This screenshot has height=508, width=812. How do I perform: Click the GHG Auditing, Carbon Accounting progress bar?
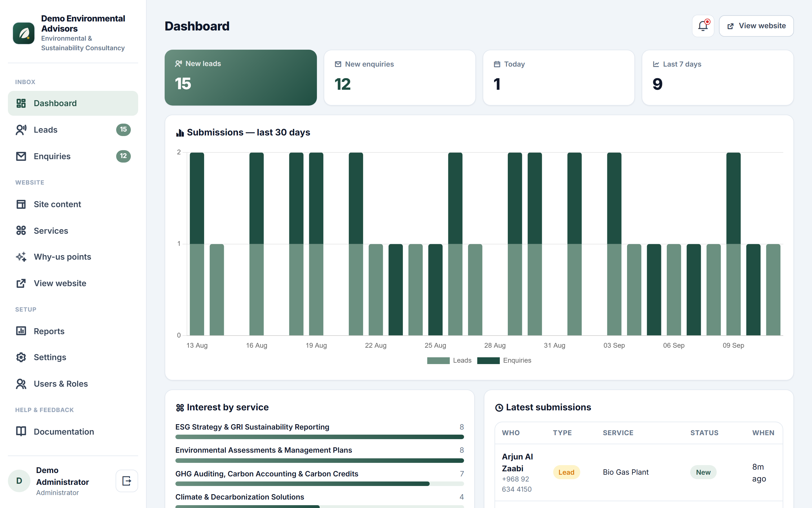pyautogui.click(x=319, y=484)
